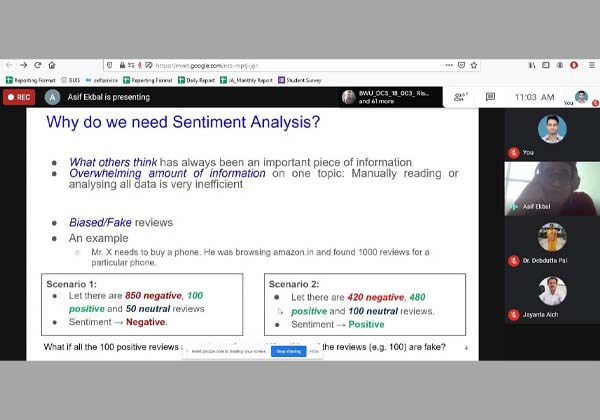
Task: Click the red microphone sharing indicator
Action: click(140, 65)
